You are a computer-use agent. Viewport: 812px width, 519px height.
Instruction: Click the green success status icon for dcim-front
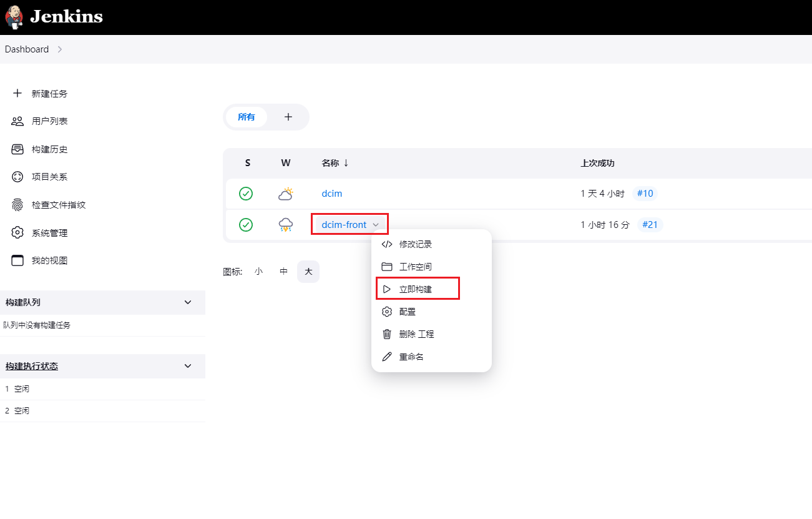[x=246, y=225]
